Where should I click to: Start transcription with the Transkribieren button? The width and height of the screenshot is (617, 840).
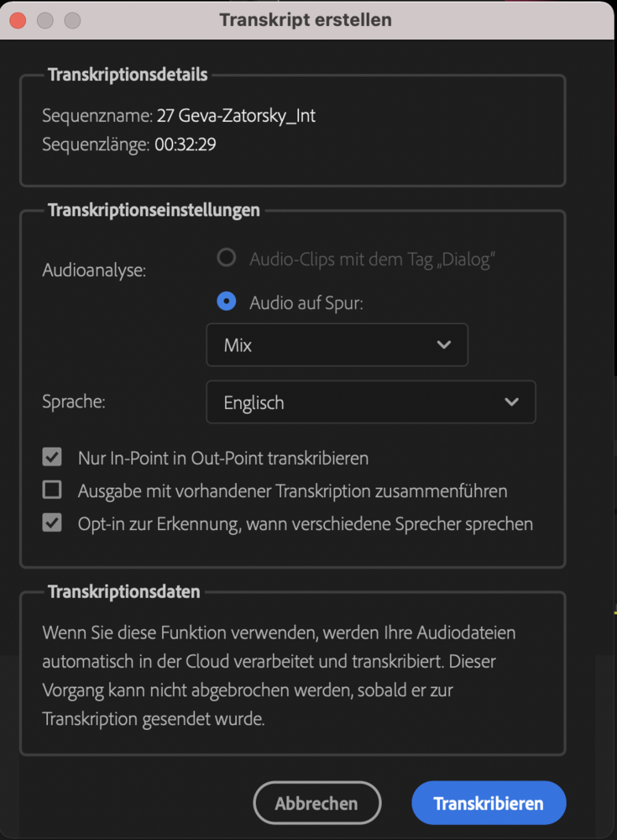[x=489, y=804]
